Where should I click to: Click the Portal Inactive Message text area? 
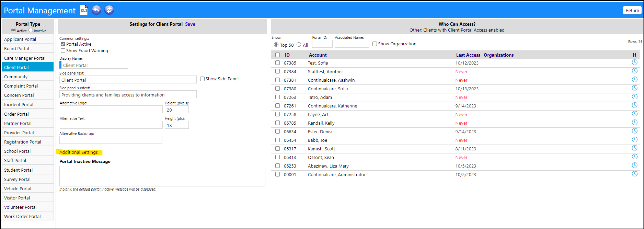(x=162, y=176)
